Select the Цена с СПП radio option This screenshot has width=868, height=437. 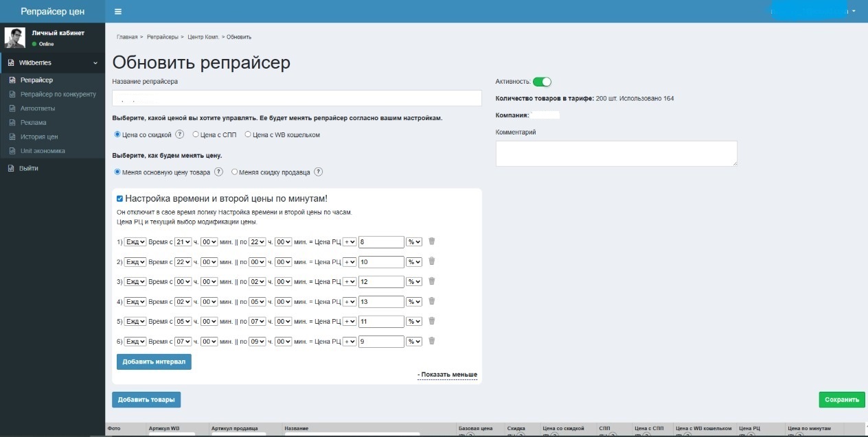point(196,134)
